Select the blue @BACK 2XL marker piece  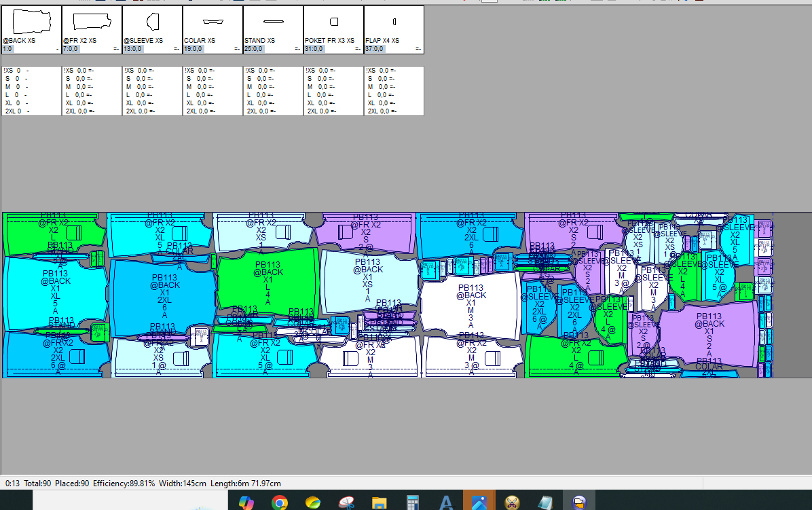(164, 296)
